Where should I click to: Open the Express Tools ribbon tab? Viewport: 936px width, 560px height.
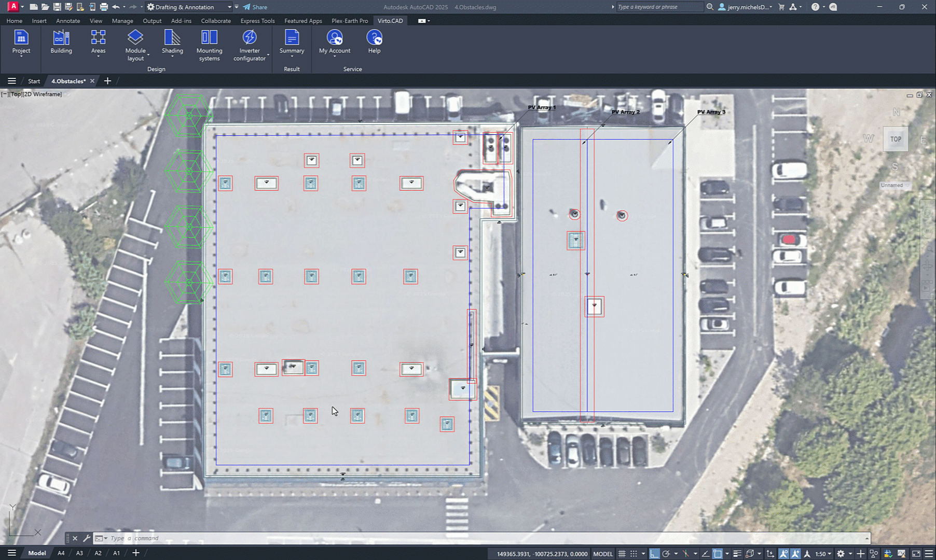coord(257,21)
